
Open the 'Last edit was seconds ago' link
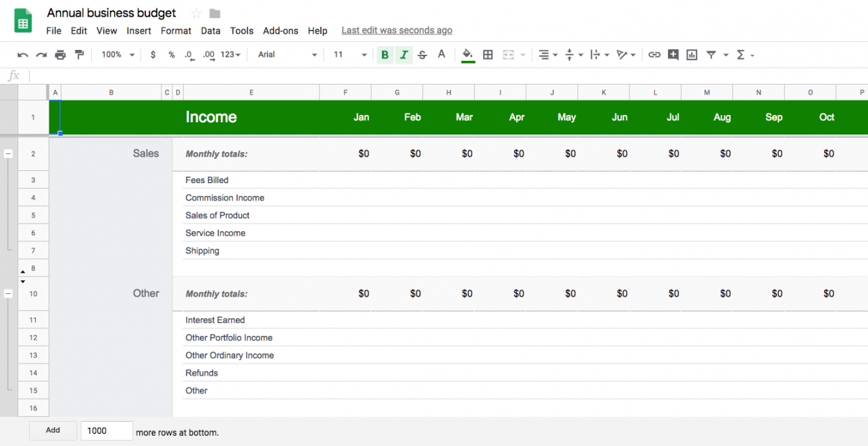click(x=397, y=30)
